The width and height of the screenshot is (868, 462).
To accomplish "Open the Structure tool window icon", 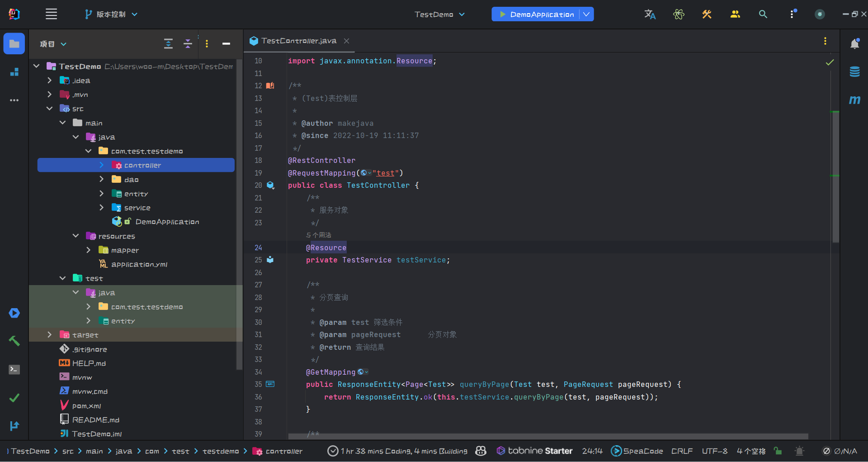I will [14, 72].
